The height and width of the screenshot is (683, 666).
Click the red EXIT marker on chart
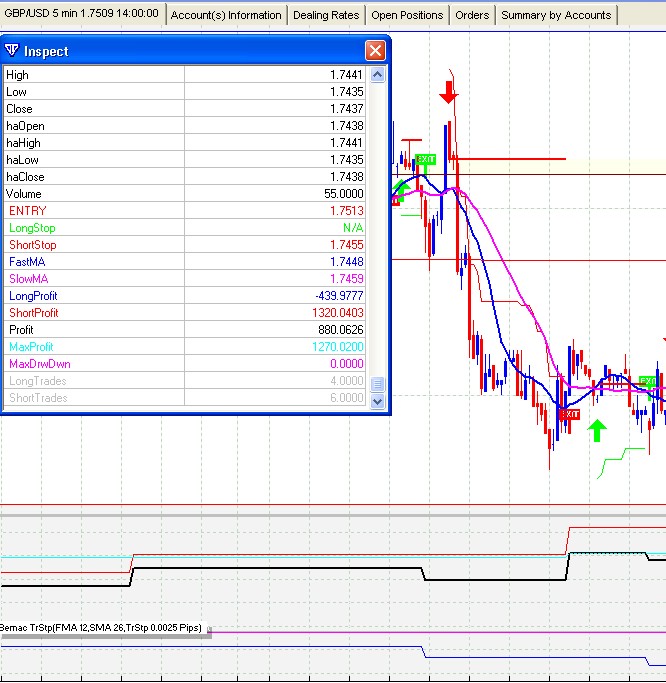point(569,414)
